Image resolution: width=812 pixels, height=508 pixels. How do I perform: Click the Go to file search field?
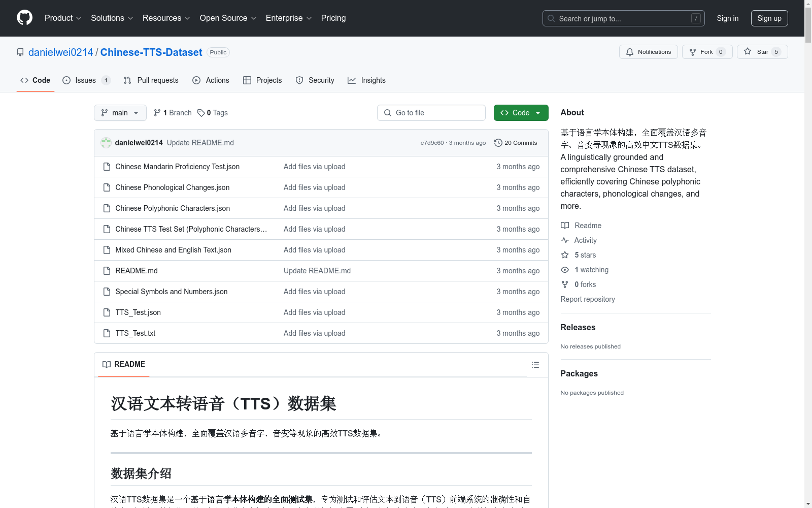[x=431, y=113]
